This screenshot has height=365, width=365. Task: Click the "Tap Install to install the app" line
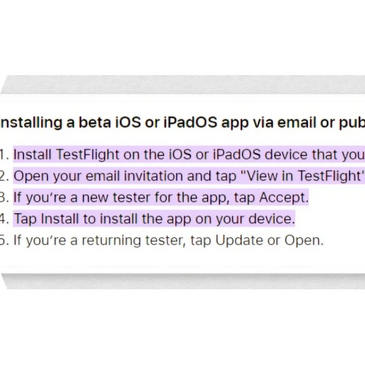[154, 219]
